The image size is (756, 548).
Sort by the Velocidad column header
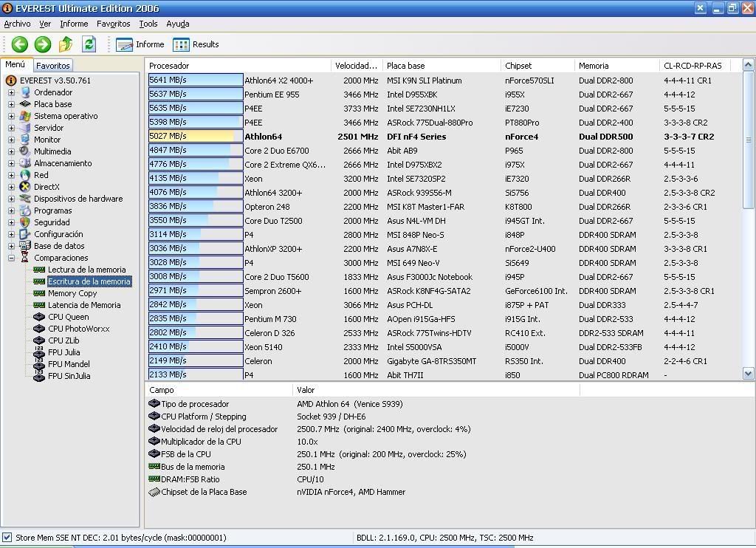[x=357, y=66]
